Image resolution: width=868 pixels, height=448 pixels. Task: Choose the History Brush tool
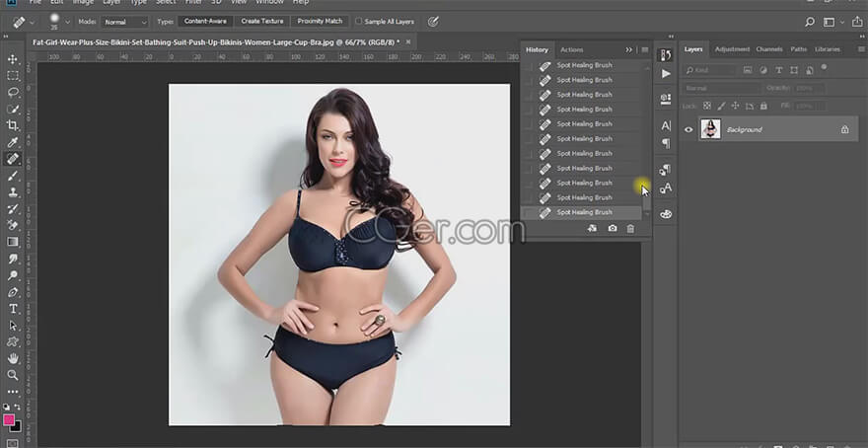[13, 209]
